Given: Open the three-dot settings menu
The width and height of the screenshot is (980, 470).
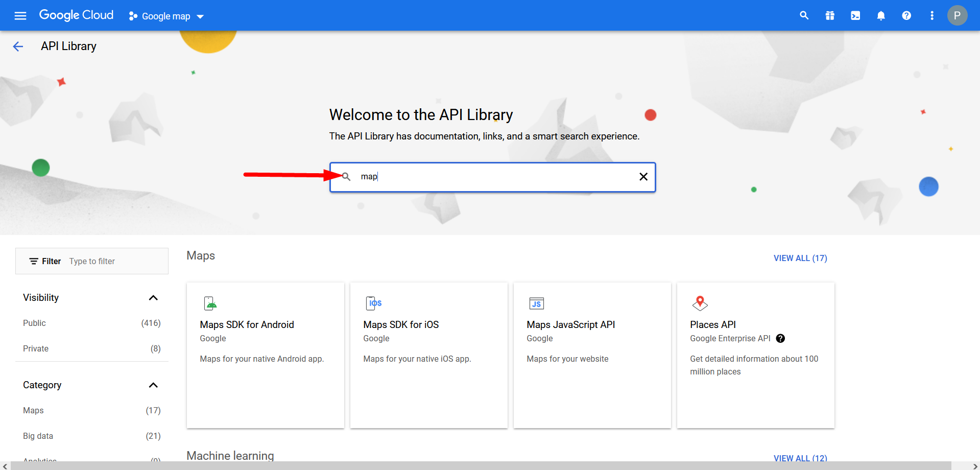Looking at the screenshot, I should tap(932, 16).
